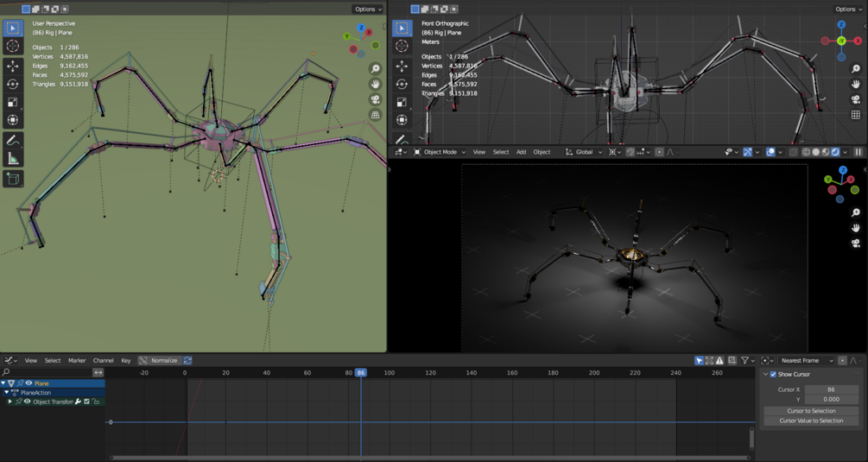Open the Object Mode dropdown
Screen dimensions: 868x462
[x=440, y=152]
